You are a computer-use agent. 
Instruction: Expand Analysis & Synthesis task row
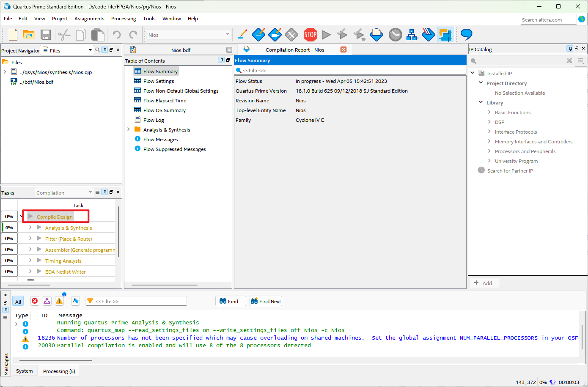coord(30,228)
